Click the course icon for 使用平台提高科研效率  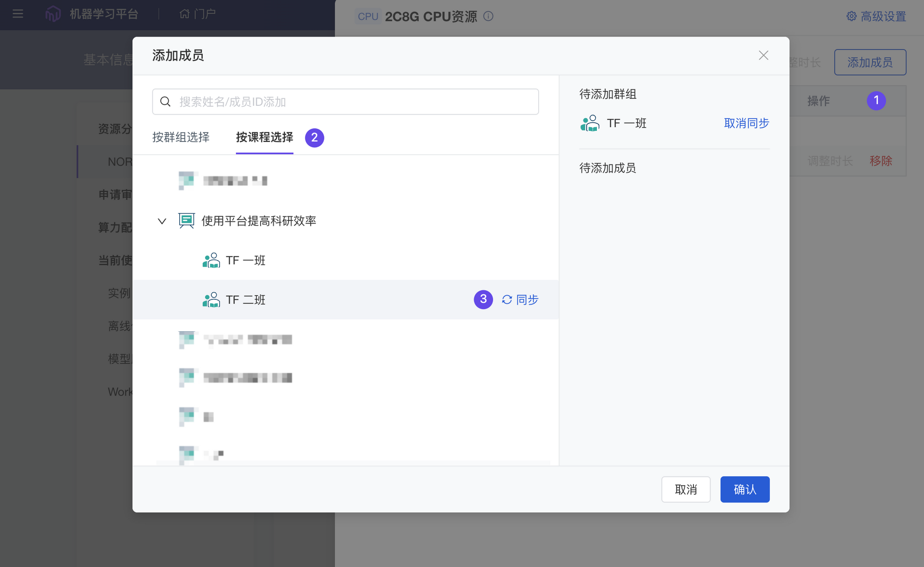[x=186, y=221]
